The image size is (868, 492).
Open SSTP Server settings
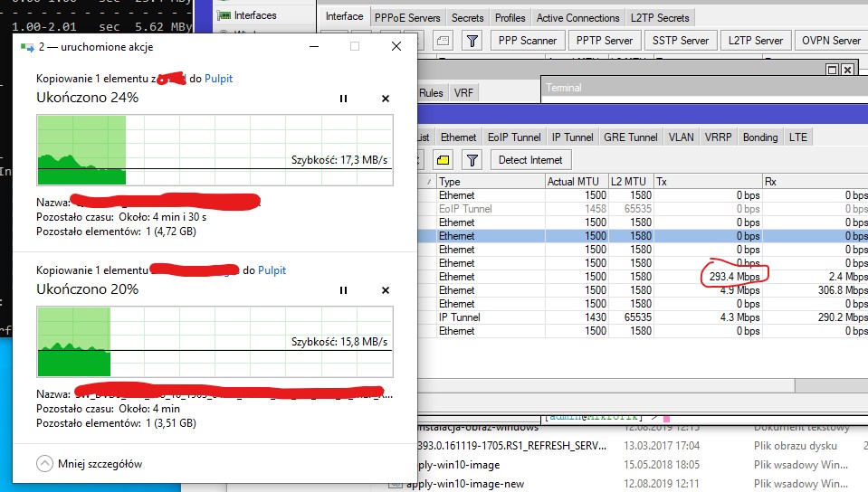coord(681,41)
